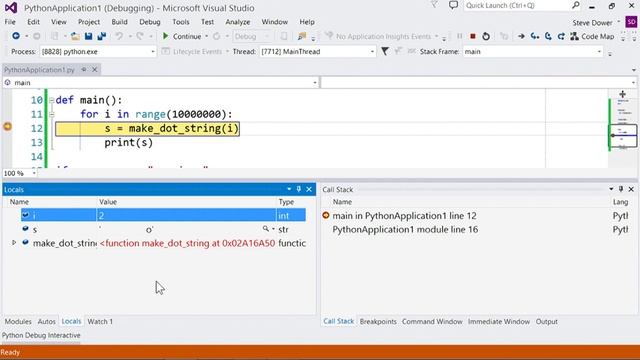The height and width of the screenshot is (360, 640).
Task: Click the Locals panel auto-hide pin
Action: click(x=299, y=189)
